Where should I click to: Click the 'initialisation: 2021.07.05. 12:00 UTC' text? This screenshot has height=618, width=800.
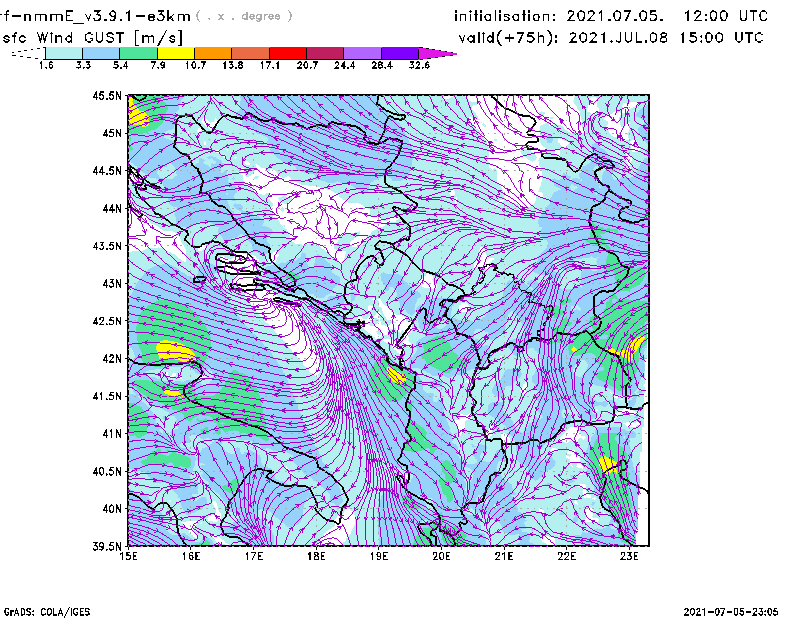click(611, 16)
